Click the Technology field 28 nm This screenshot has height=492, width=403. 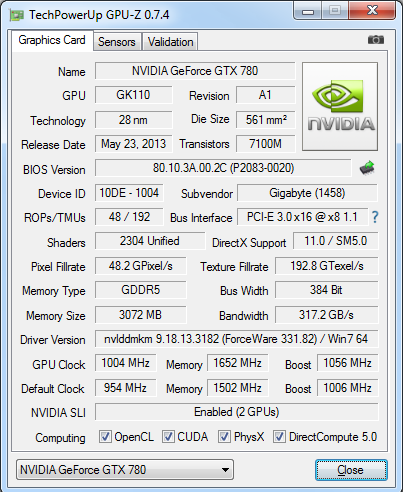point(133,120)
